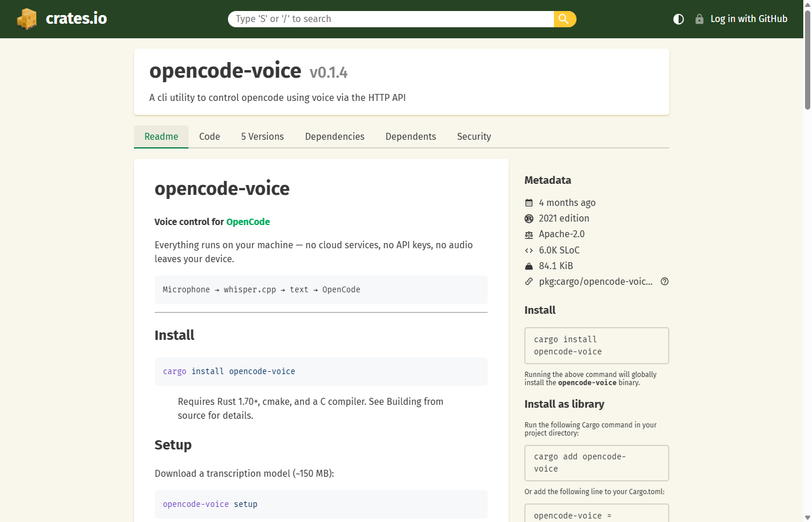Toggle the color theme contrast icon
The height and width of the screenshot is (522, 812).
point(679,19)
